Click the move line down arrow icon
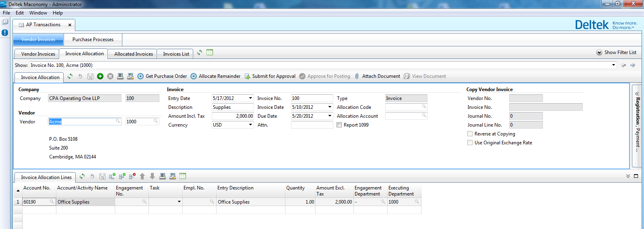Screen dimensions: 644x229 152,176
